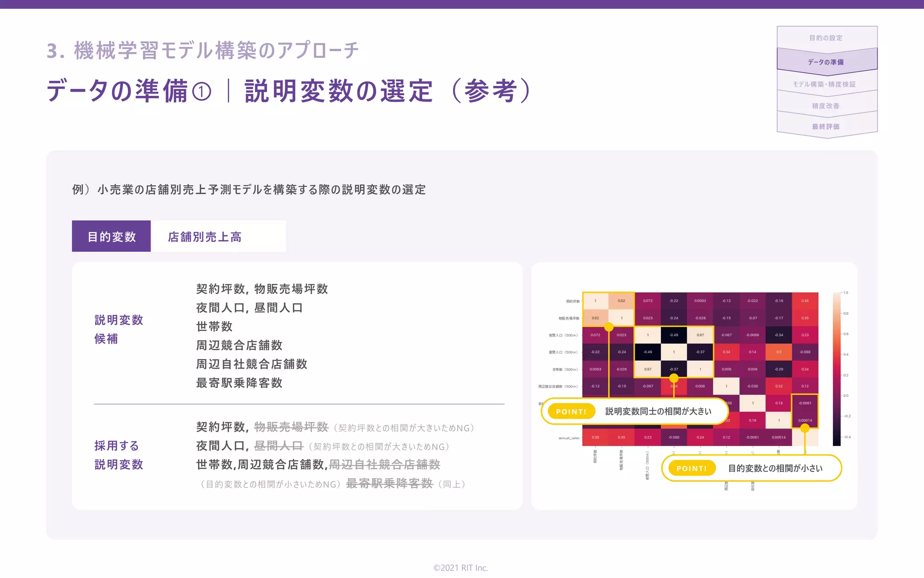
Task: Click the purple 目的変数 label box
Action: pos(111,236)
